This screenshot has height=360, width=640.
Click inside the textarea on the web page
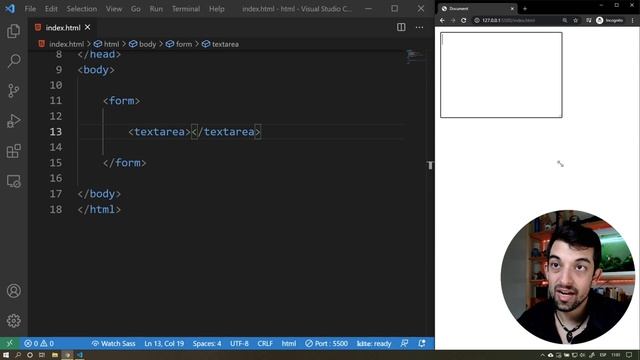(x=501, y=75)
